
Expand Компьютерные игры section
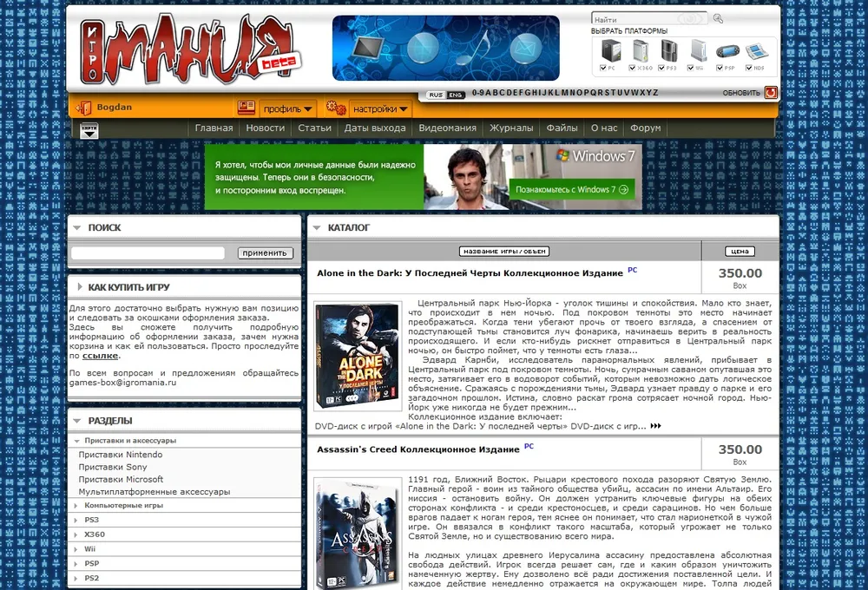pos(76,505)
